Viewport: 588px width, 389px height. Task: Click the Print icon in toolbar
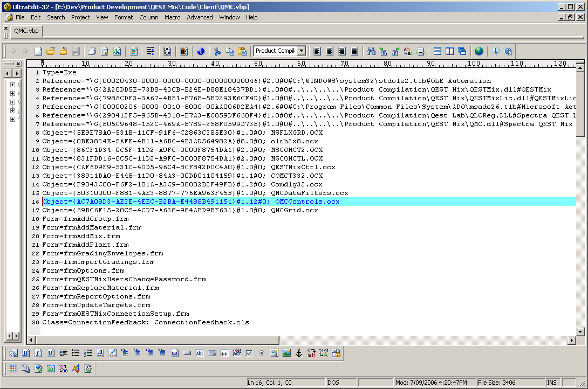tap(92, 51)
